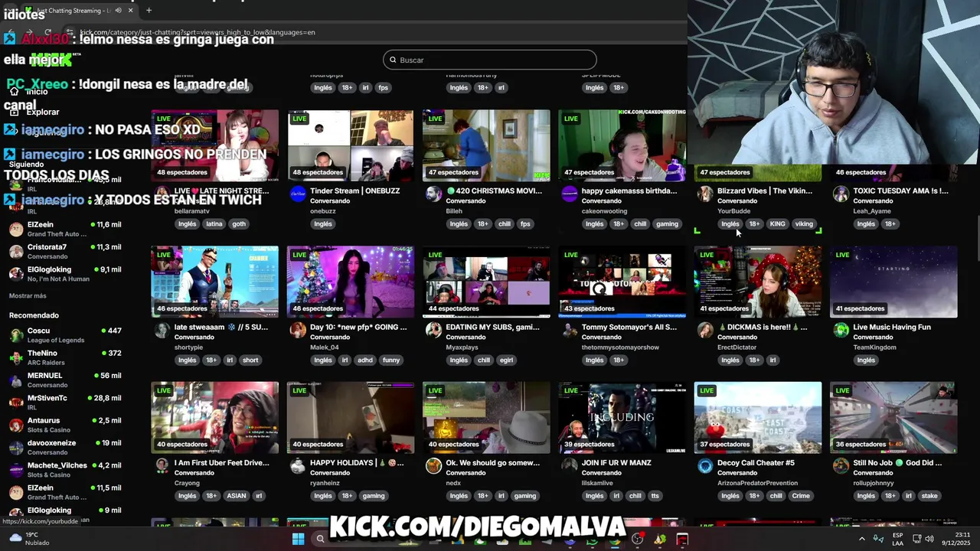Open the Blizzard Vibes stream title
The width and height of the screenshot is (980, 551).
[x=765, y=191]
